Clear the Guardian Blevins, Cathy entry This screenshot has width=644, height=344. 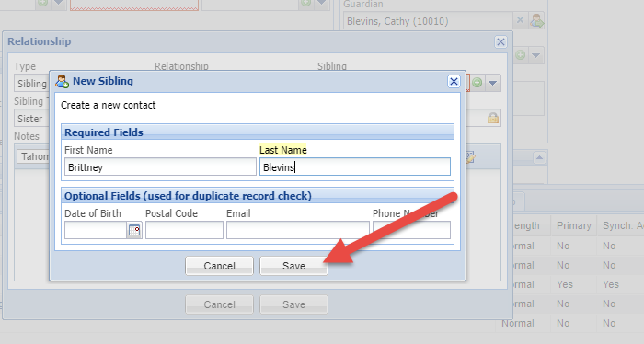(520, 20)
